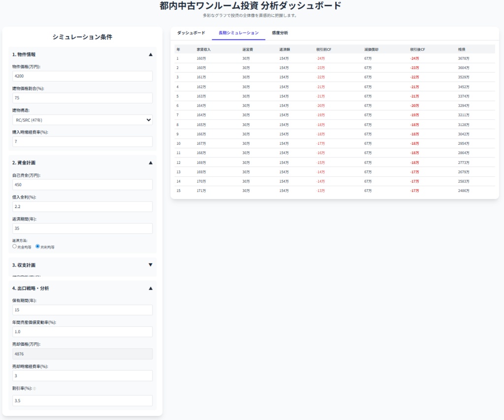Select the 元利均等 repayment radio button
This screenshot has height=420, width=504.
pos(37,246)
